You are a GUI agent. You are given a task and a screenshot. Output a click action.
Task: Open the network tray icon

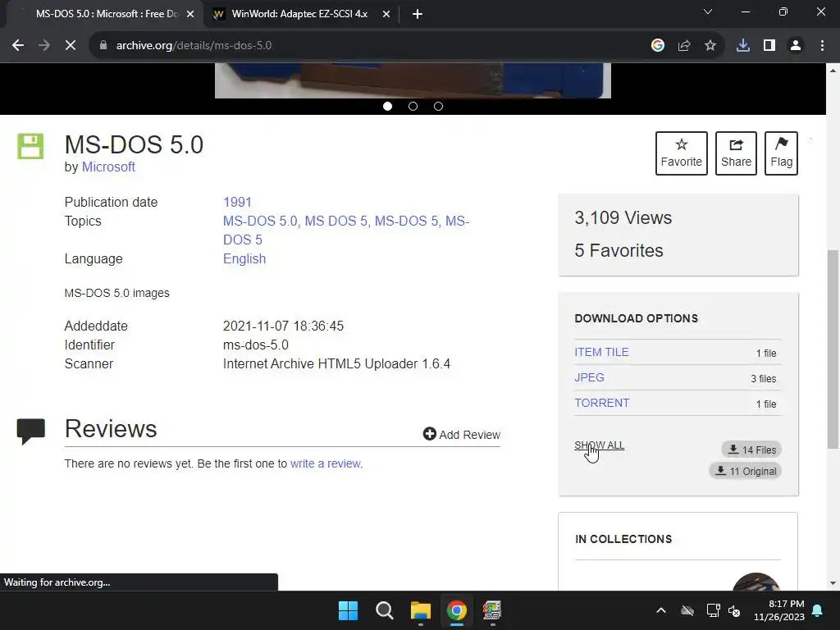713,610
